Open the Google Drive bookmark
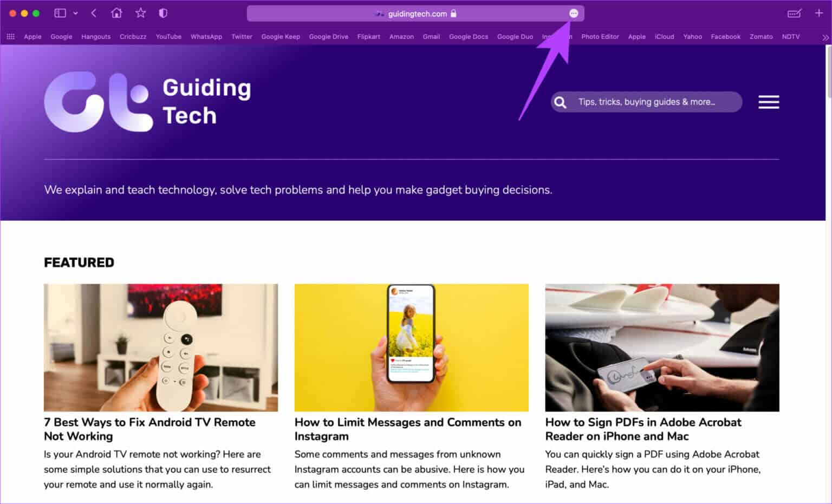 tap(329, 37)
